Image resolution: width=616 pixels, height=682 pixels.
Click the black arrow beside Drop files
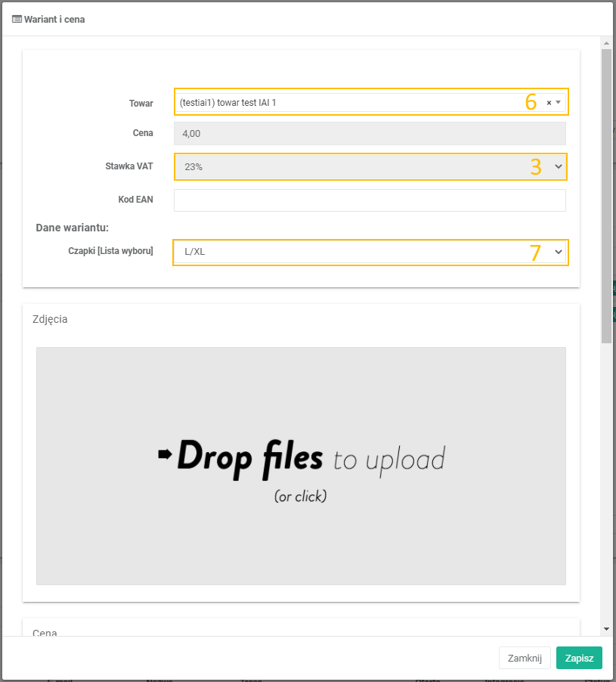[165, 454]
